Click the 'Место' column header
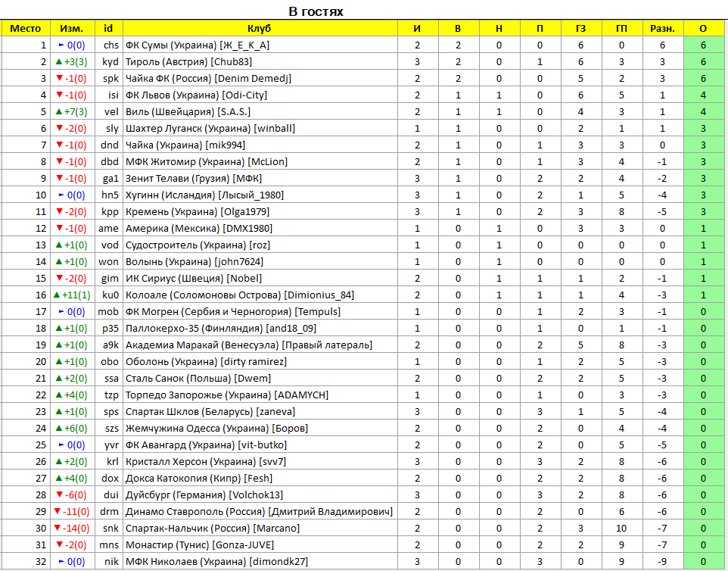This screenshot has width=728, height=571. pos(26,28)
